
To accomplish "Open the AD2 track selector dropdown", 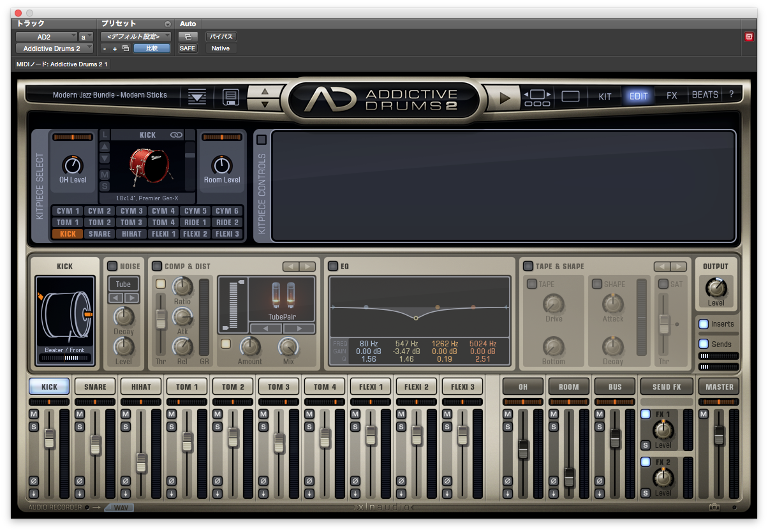I will (x=47, y=37).
